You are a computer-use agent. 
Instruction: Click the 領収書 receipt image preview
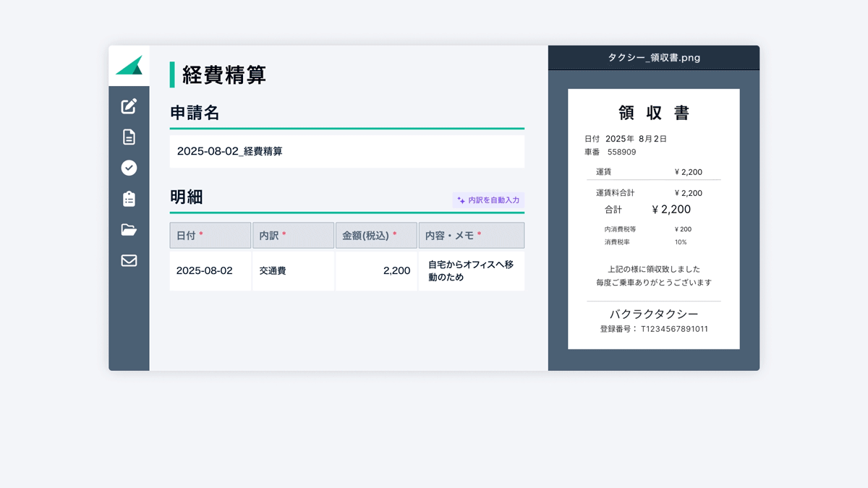pos(654,219)
